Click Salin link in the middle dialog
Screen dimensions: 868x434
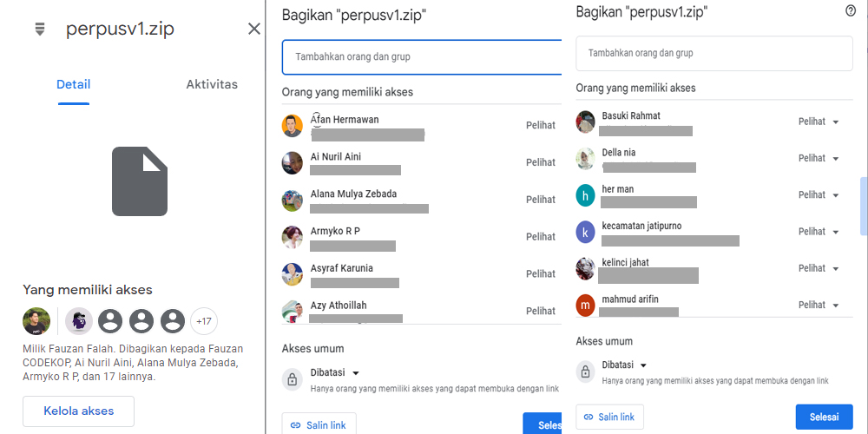(x=319, y=425)
